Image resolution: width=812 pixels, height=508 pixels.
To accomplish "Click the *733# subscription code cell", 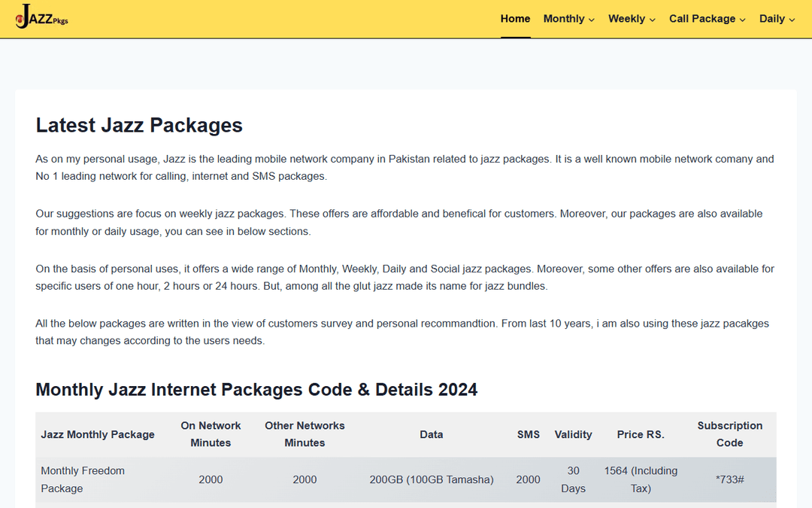I will coord(729,479).
